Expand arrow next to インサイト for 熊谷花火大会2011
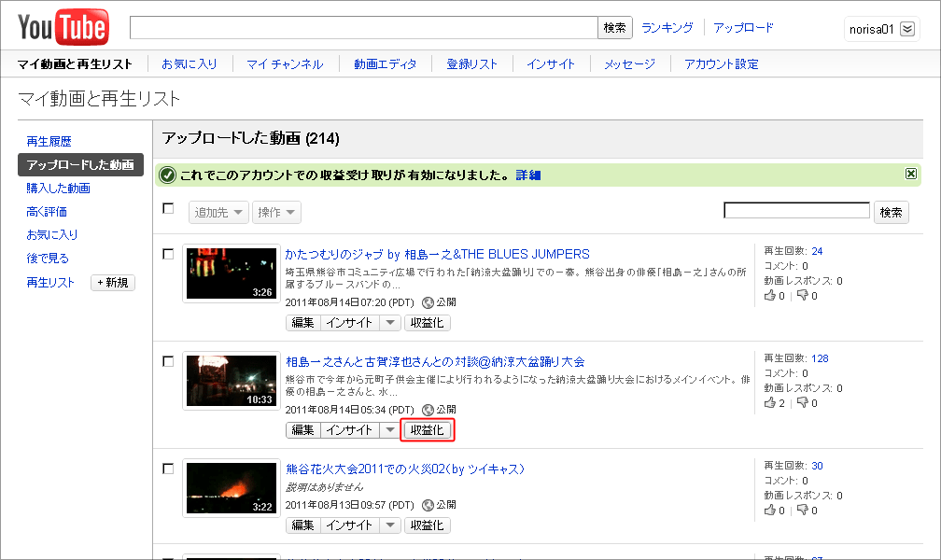The width and height of the screenshot is (941, 560). tap(390, 525)
